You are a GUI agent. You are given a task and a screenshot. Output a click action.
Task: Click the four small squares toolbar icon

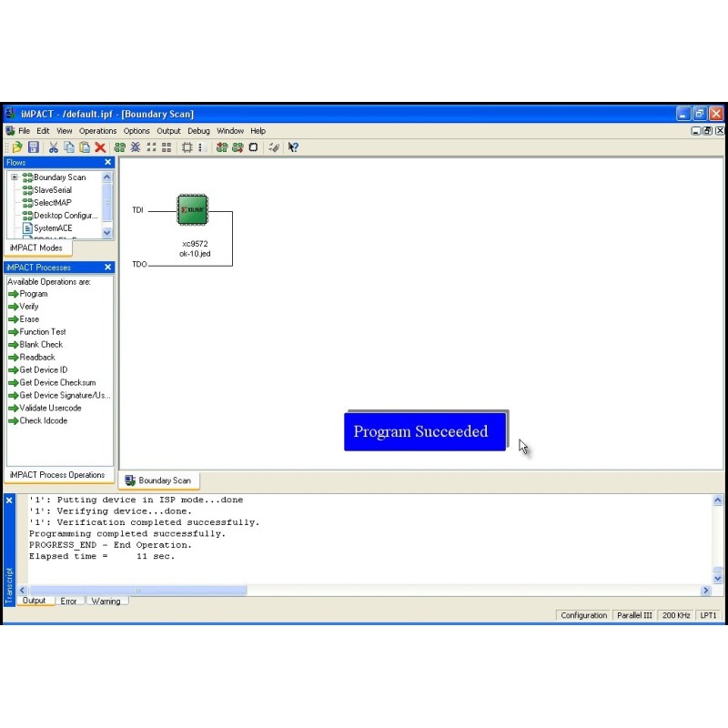click(x=151, y=147)
